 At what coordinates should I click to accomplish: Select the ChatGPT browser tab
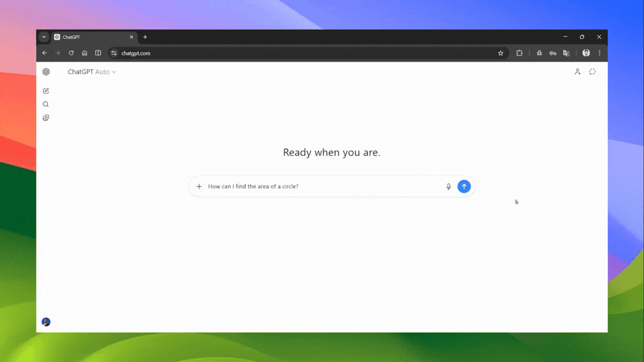coord(92,37)
